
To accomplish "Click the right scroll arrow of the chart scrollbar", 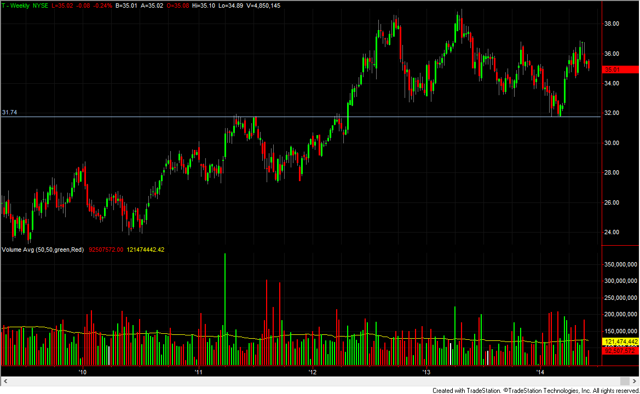I will [634, 381].
